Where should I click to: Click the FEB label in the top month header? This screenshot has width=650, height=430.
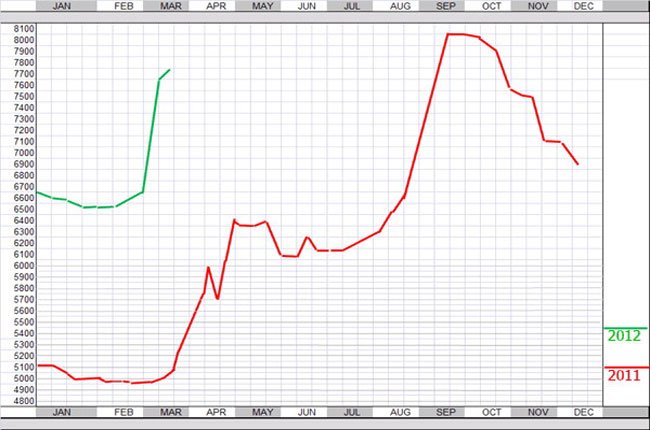(124, 6)
